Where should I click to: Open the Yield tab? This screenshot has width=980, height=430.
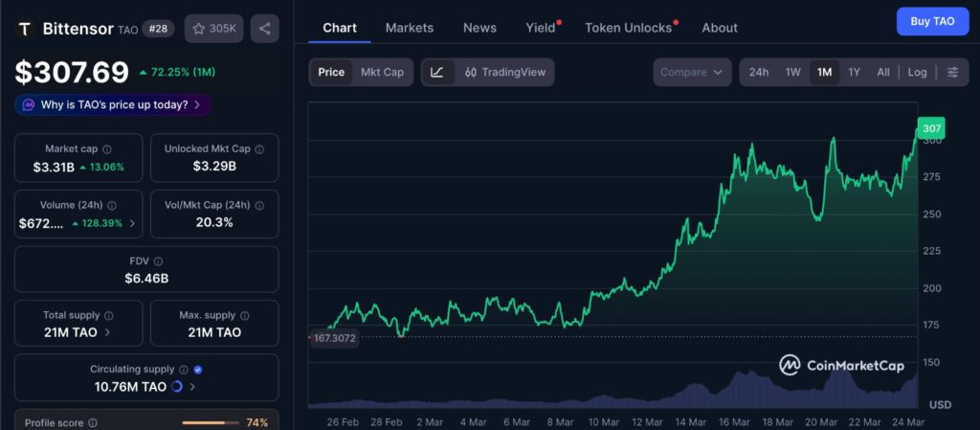[x=542, y=28]
